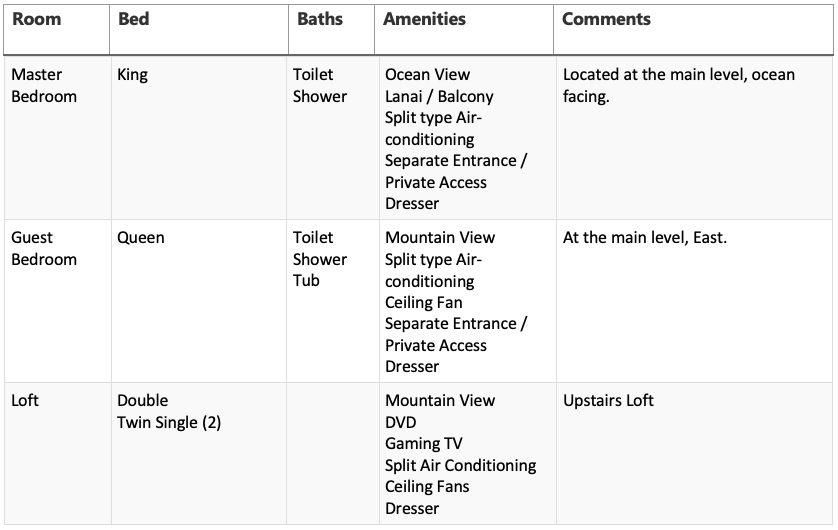Click Gaming TV in Loft amenities
Image resolution: width=838 pixels, height=530 pixels.
(423, 443)
